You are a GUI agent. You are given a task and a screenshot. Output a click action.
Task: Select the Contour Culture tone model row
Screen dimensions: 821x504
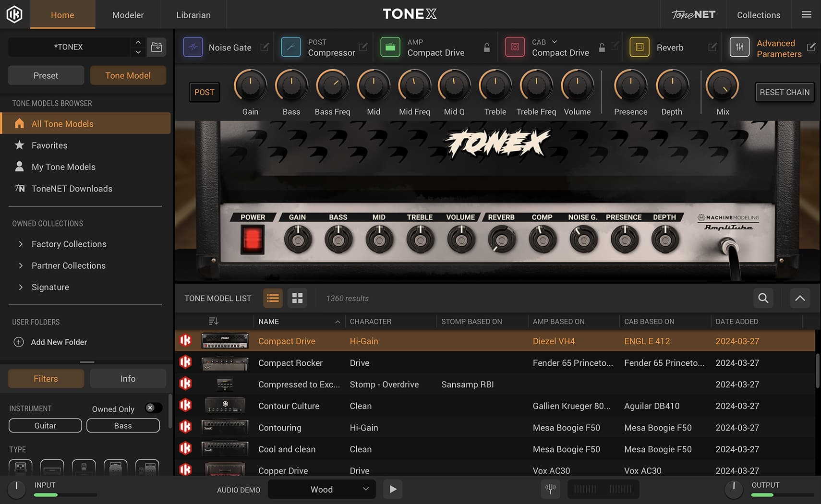click(x=289, y=406)
